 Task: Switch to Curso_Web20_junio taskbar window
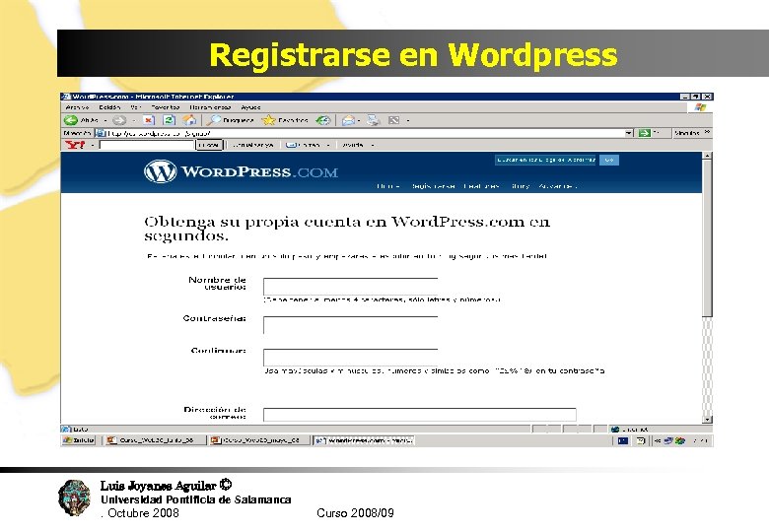(155, 440)
